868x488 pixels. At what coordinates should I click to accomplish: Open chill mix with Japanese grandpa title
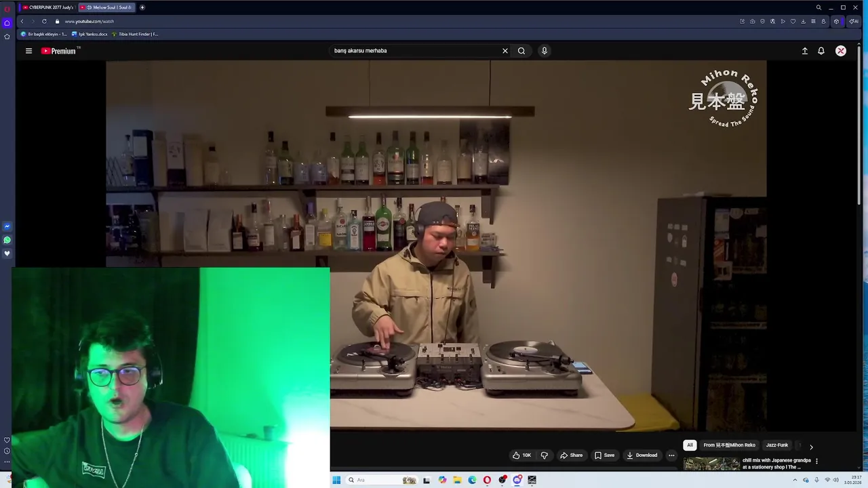776,464
